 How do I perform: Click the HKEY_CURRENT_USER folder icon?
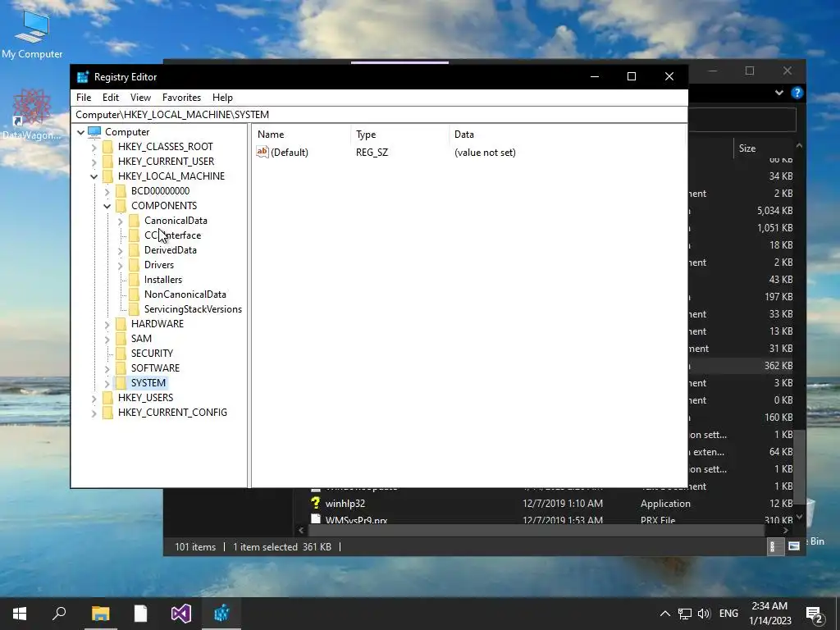coord(107,162)
